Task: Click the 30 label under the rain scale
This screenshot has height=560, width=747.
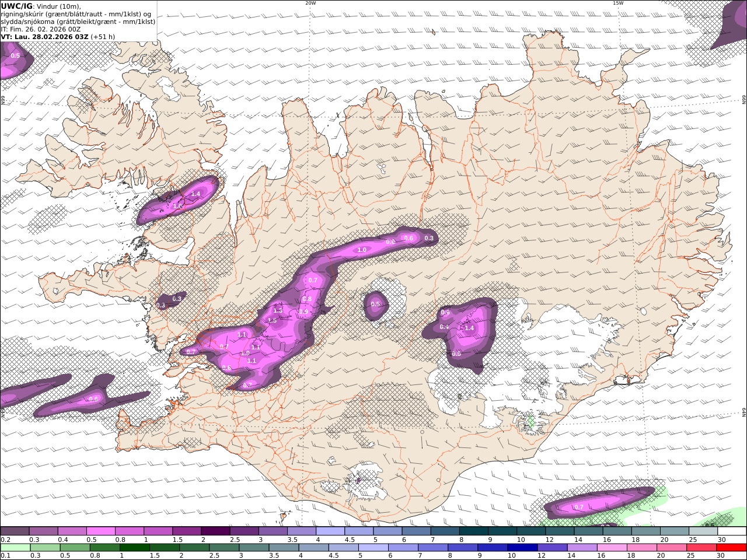Action: tap(722, 556)
